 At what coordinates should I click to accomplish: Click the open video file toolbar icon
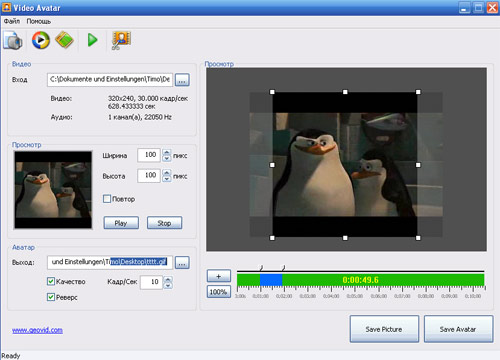point(13,40)
